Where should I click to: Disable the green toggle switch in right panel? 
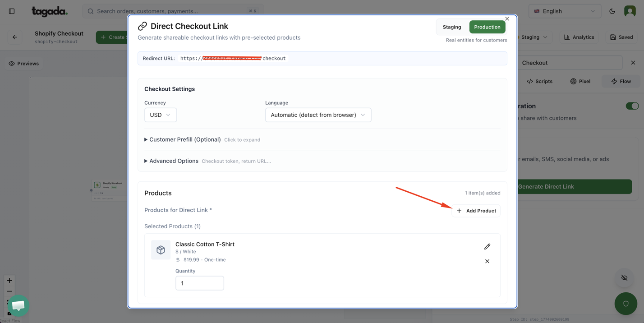click(x=632, y=106)
